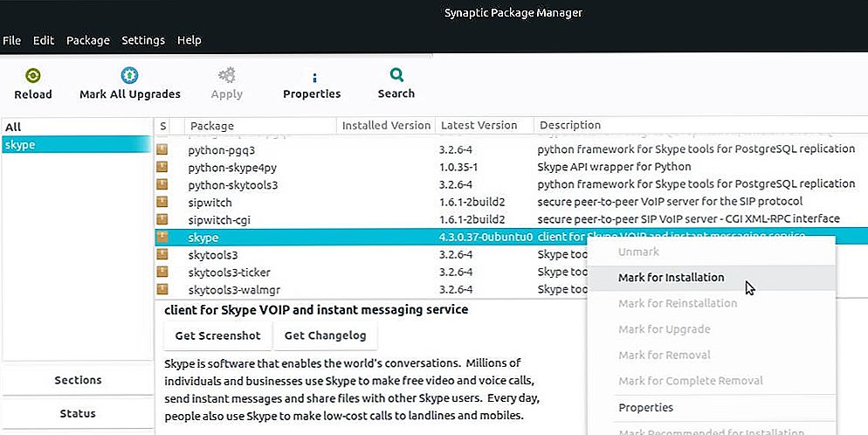Choose Properties in the context menu

pos(710,407)
